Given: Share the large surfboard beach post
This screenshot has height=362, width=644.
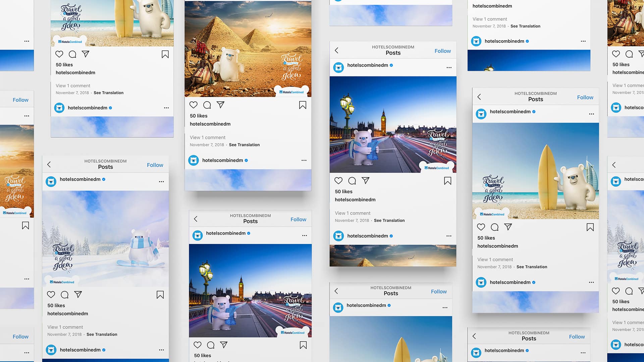Looking at the screenshot, I should click(x=508, y=227).
